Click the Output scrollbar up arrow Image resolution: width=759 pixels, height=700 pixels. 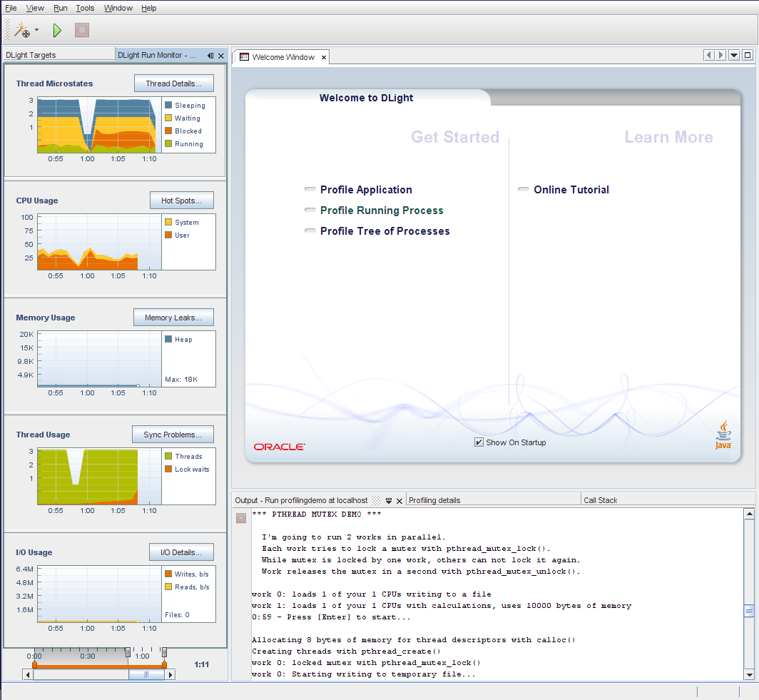749,514
